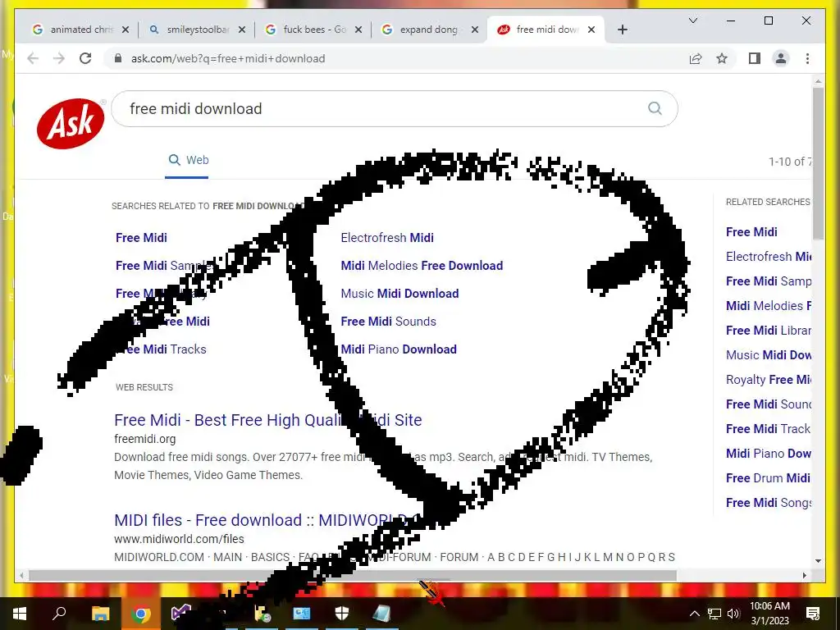
Task: Open sidebar 'Free Midi Librar' related search
Action: coord(768,331)
